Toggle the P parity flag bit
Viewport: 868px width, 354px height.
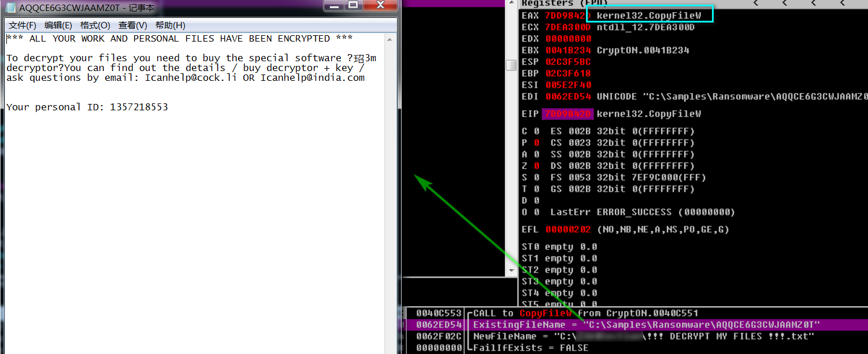[x=536, y=143]
